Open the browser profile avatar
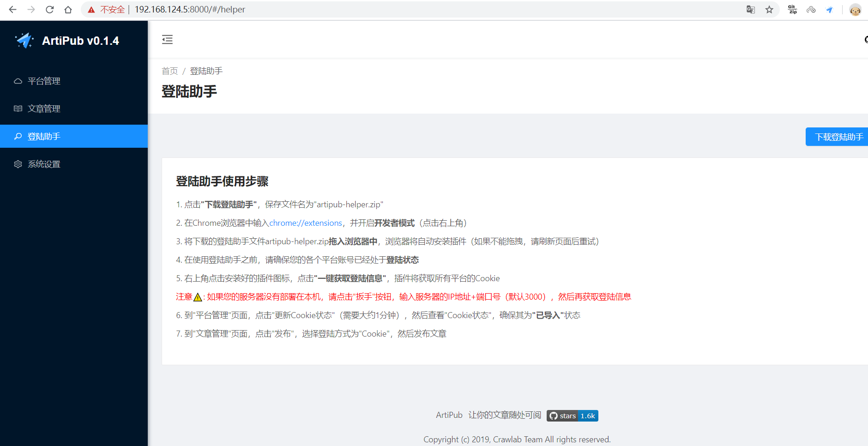 [x=855, y=10]
